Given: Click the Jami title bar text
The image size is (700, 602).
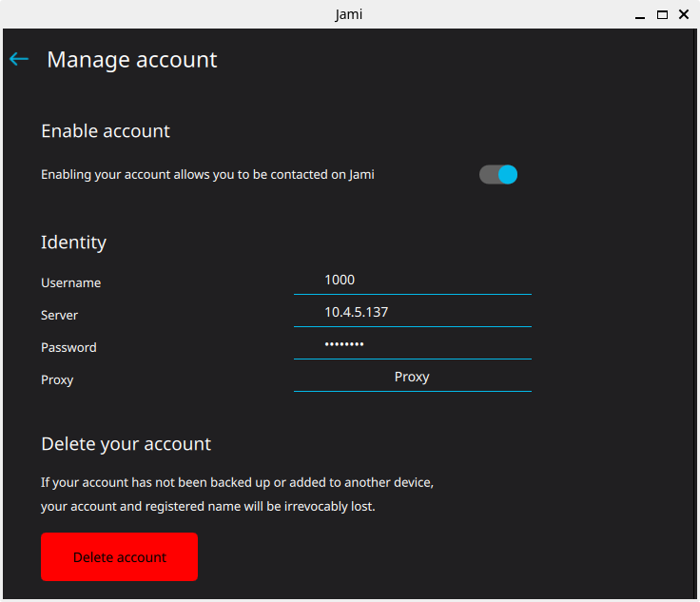Looking at the screenshot, I should pos(349,14).
